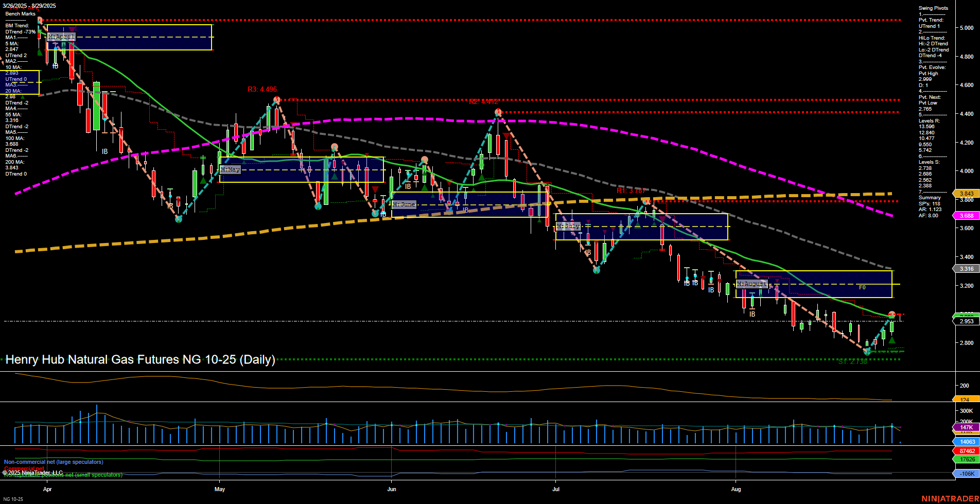Click the DTrend -73% benchmark value

pos(21,32)
